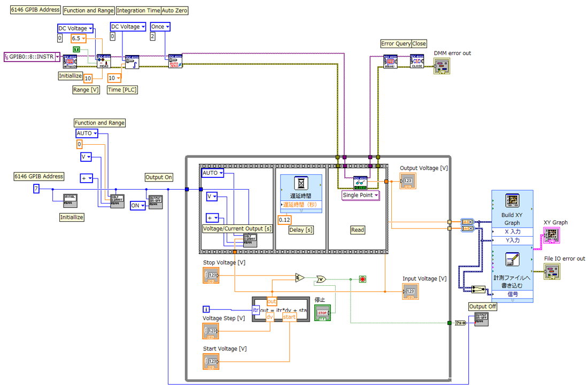Click the loop iteration terminal i
The height and width of the screenshot is (390, 588).
[206, 309]
